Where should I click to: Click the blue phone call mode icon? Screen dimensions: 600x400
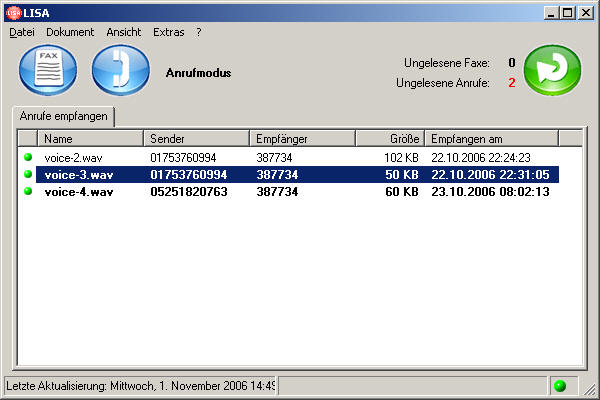point(120,71)
